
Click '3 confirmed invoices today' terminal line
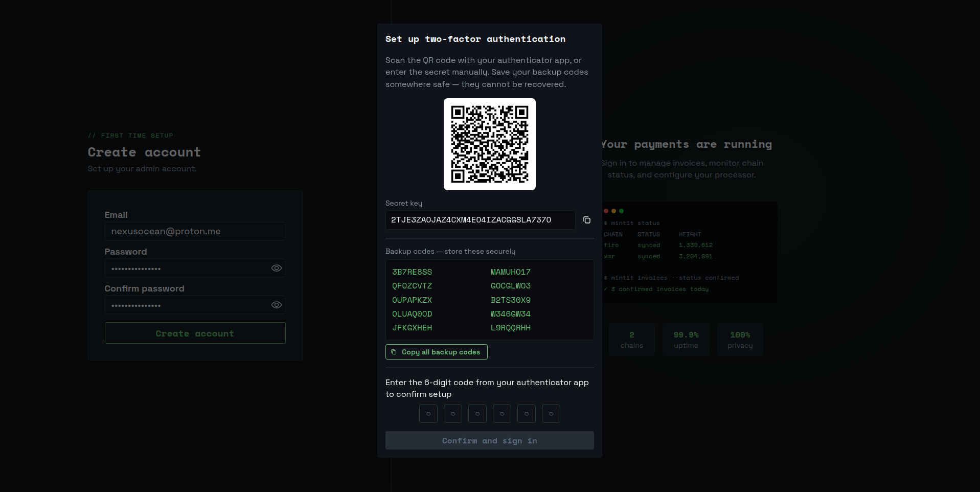click(656, 289)
